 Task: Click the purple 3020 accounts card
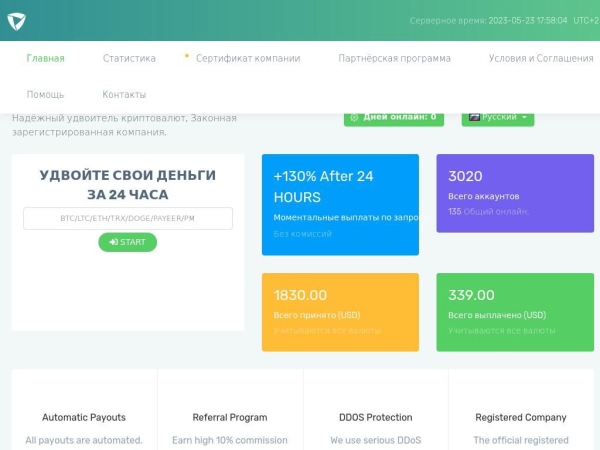[x=514, y=193]
